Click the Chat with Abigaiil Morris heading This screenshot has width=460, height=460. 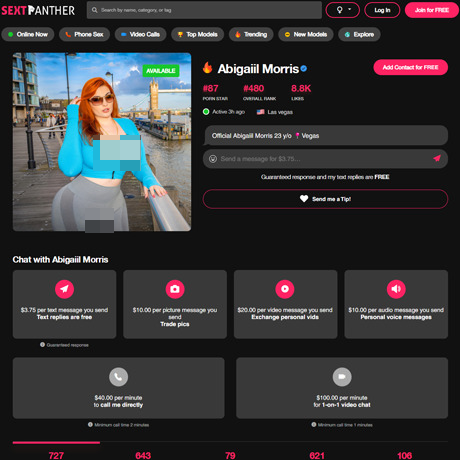(60, 259)
